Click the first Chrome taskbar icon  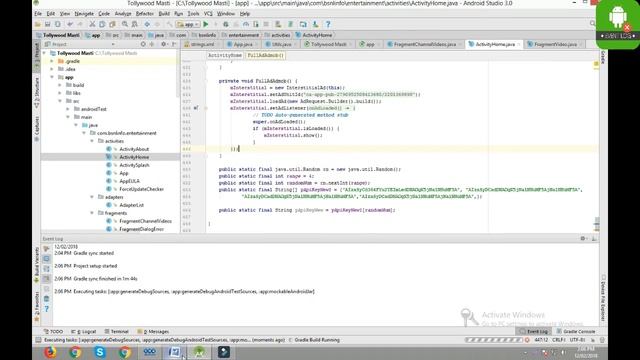(x=75, y=352)
